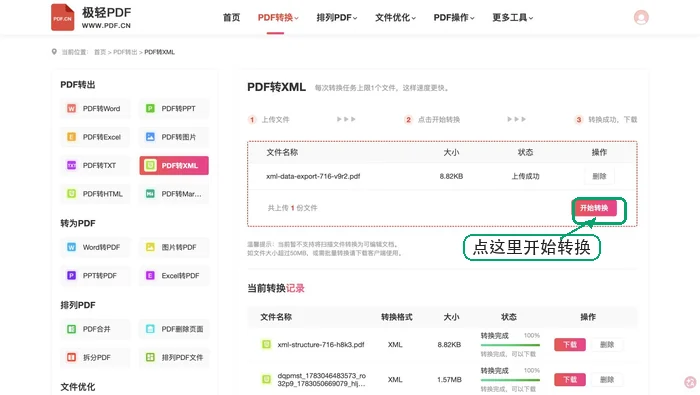This screenshot has width=700, height=395.
Task: Click the PDF转XML page heading
Action: (276, 87)
